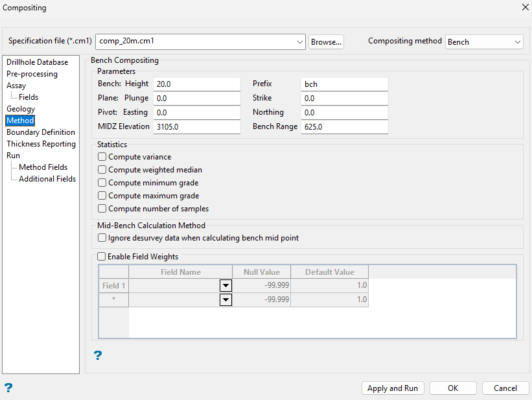Confirm with the OK button
The height and width of the screenshot is (400, 532).
click(x=453, y=388)
